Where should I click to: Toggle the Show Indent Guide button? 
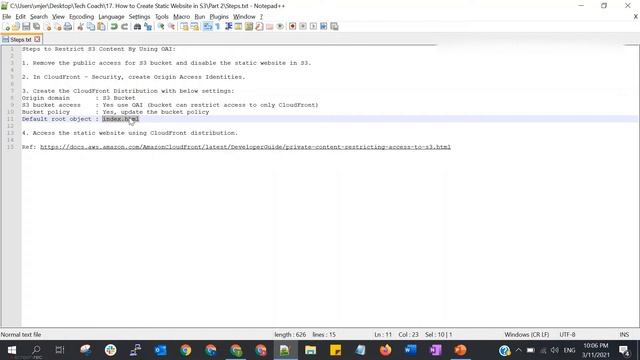228,27
